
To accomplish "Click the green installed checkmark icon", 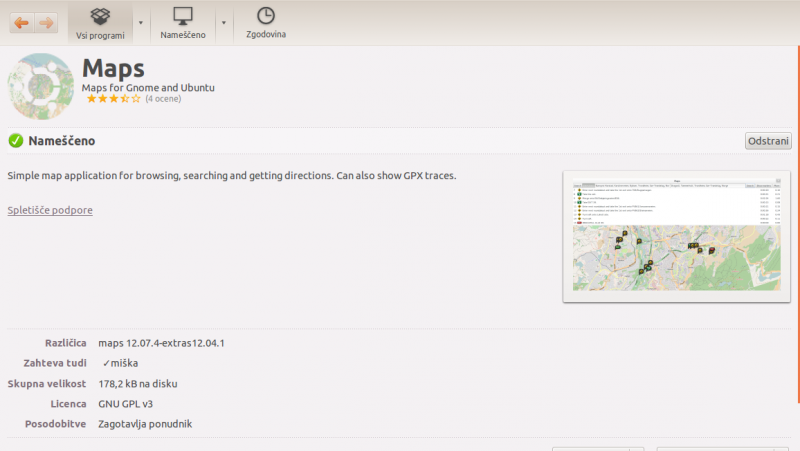I will pos(16,141).
